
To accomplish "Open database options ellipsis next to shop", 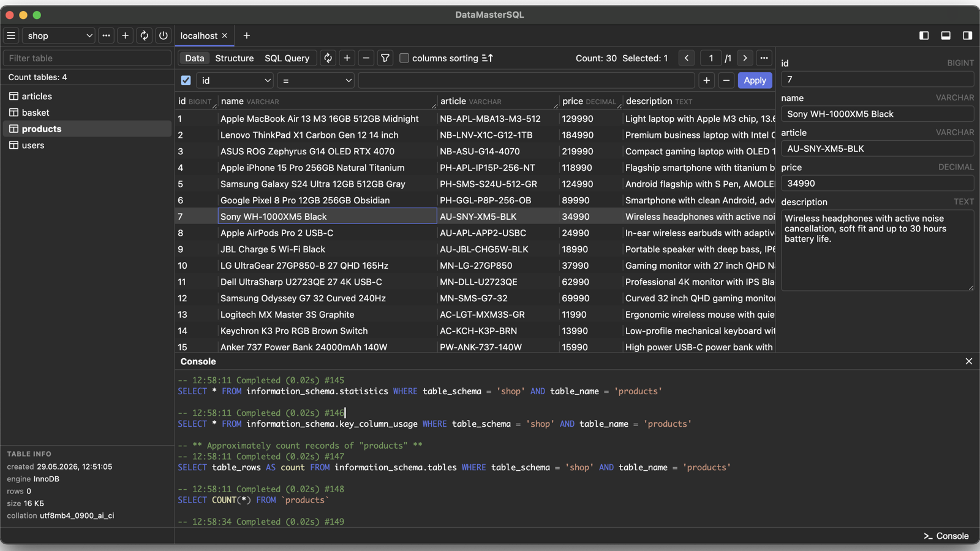I will pyautogui.click(x=106, y=36).
